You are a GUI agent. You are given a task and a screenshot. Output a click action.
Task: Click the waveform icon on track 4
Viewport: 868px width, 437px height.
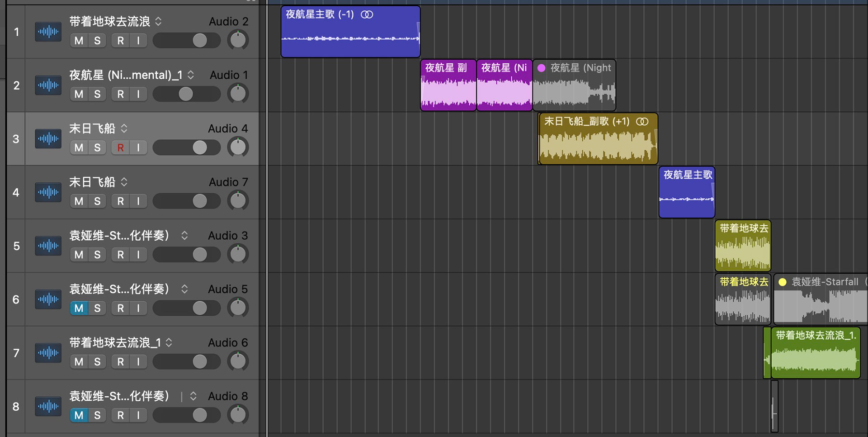tap(48, 192)
